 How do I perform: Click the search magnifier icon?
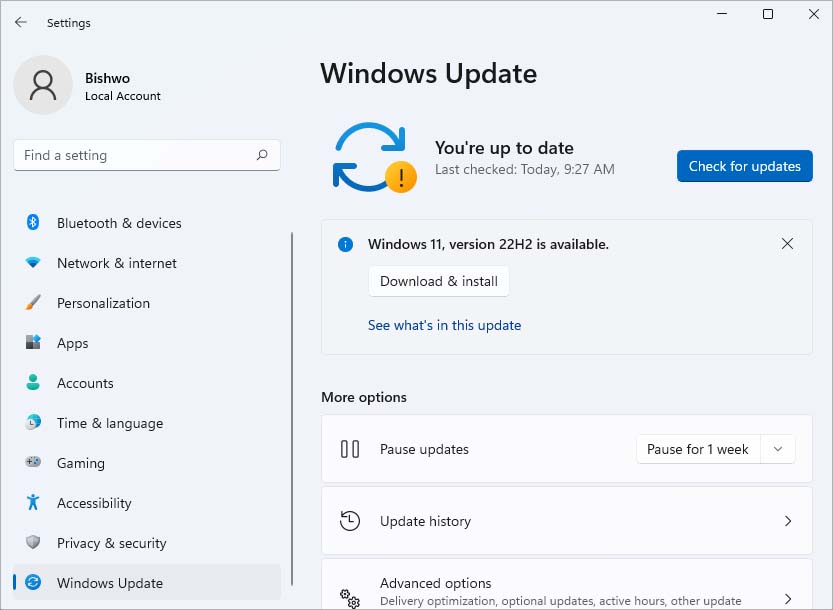tap(262, 155)
